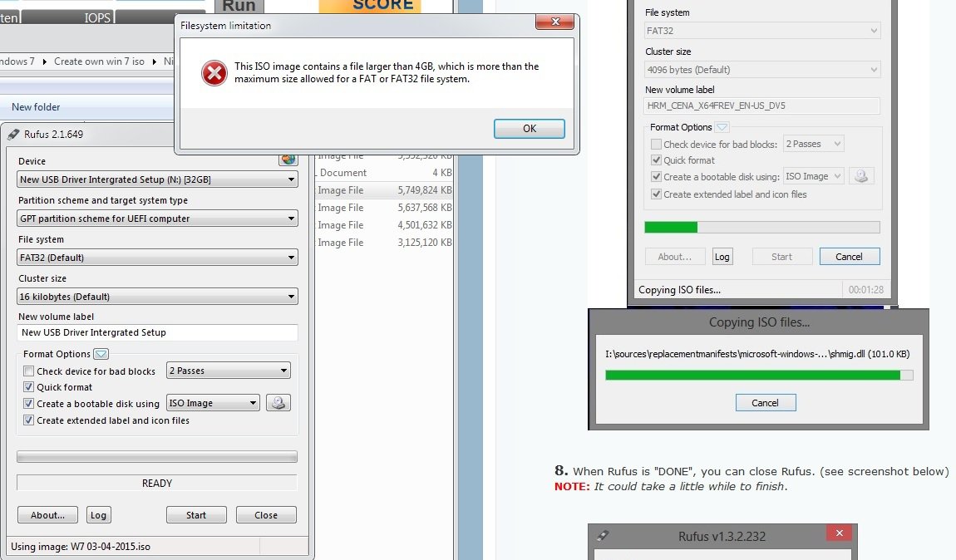Click the globe icon beside the Device label

288,160
